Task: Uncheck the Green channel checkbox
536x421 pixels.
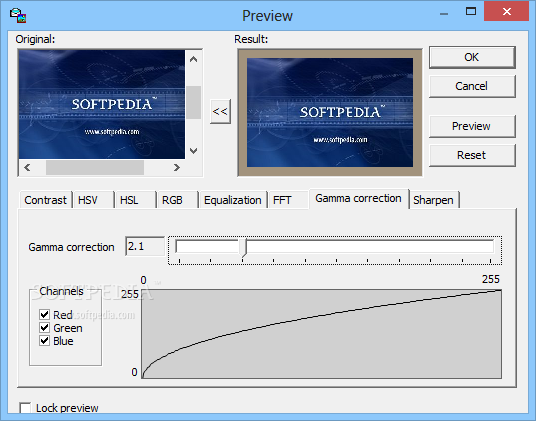Action: 44,328
